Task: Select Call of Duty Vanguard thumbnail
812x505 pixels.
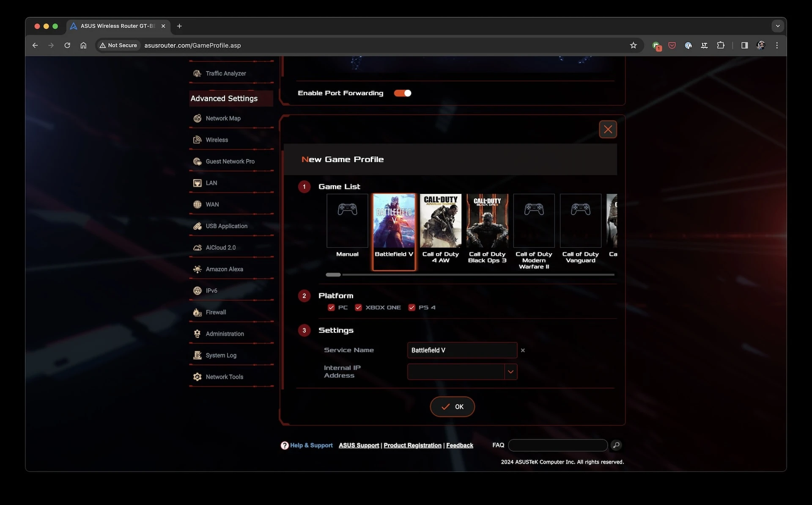Action: click(580, 221)
